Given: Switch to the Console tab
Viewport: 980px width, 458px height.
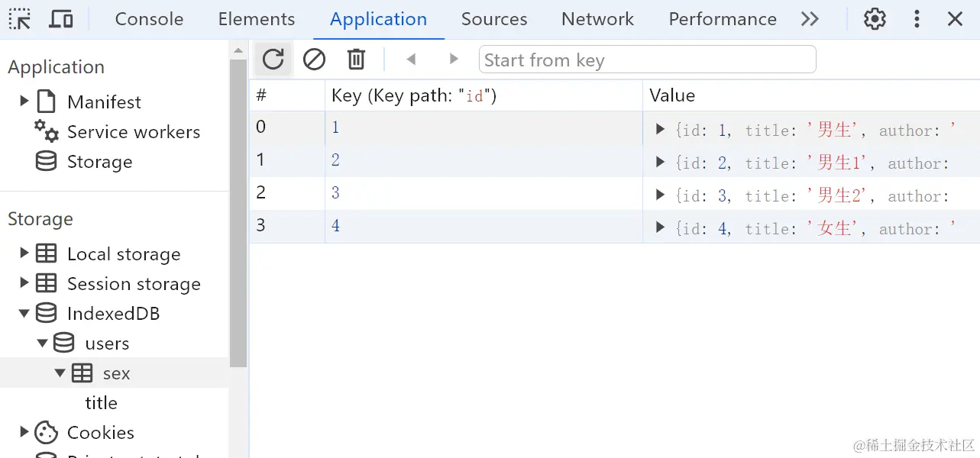Looking at the screenshot, I should click(x=149, y=19).
